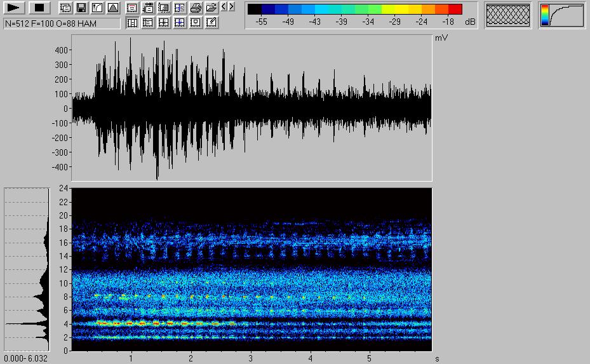
Task: Click the curve graph icon beside the floppy disk
Action: click(97, 8)
